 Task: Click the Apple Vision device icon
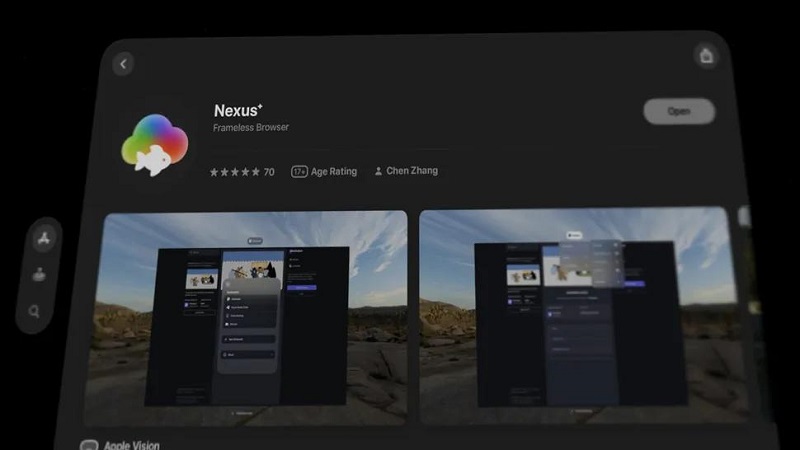coord(89,445)
